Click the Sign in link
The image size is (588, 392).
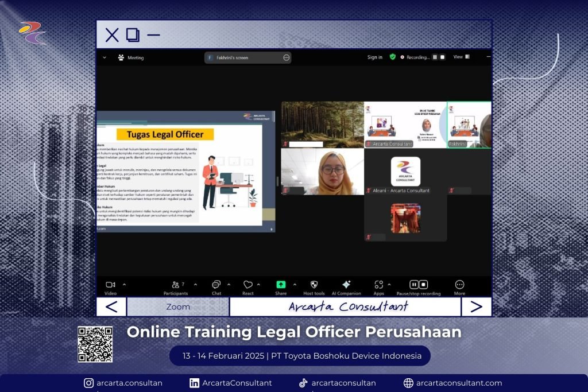374,57
